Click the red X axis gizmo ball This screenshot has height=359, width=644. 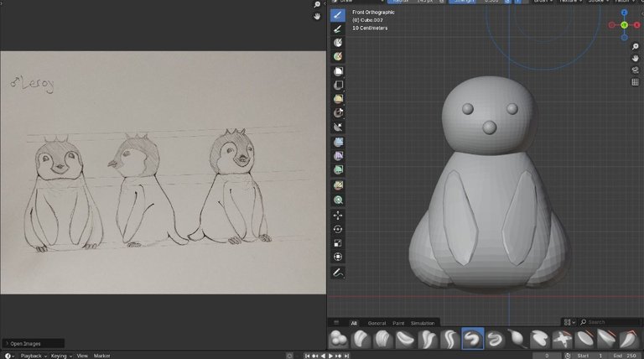(637, 25)
